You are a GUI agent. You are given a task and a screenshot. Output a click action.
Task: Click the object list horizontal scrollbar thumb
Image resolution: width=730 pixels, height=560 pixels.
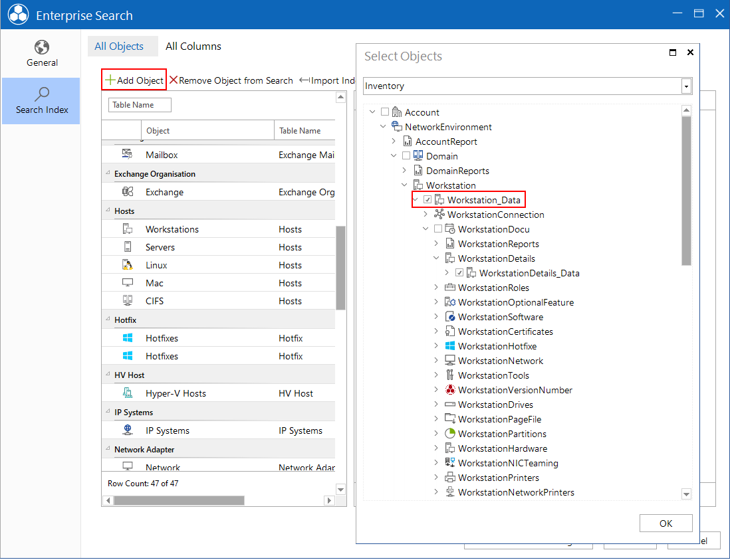click(180, 500)
